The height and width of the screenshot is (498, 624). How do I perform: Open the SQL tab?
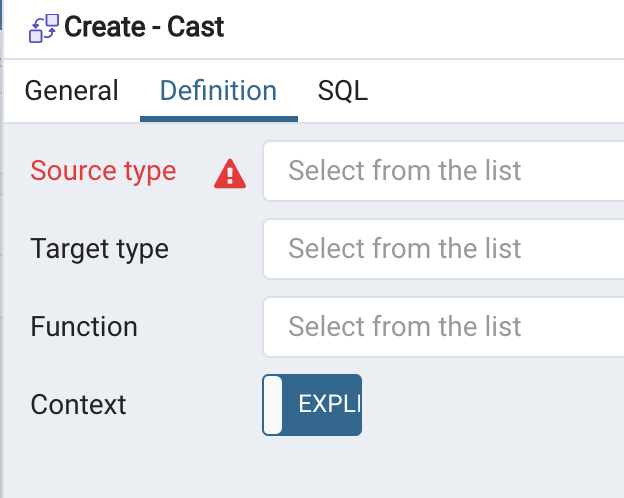(343, 91)
